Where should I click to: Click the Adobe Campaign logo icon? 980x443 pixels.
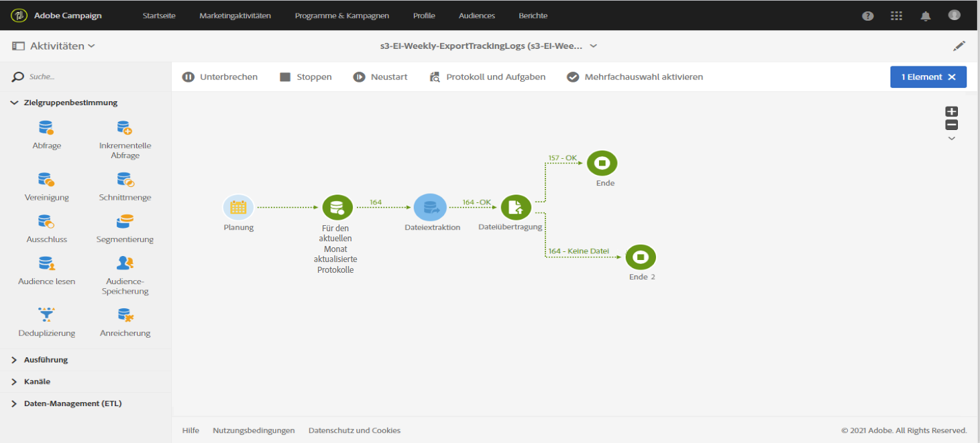[x=18, y=15]
